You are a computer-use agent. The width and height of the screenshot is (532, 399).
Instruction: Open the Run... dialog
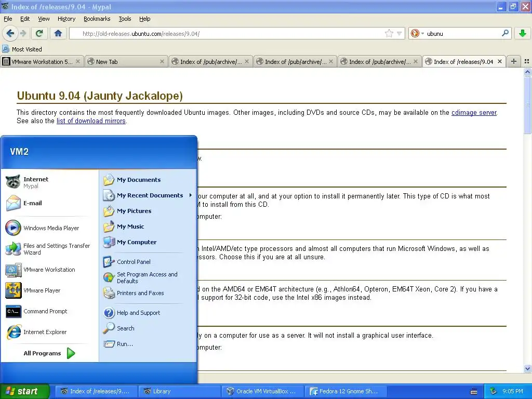[x=148, y=344]
